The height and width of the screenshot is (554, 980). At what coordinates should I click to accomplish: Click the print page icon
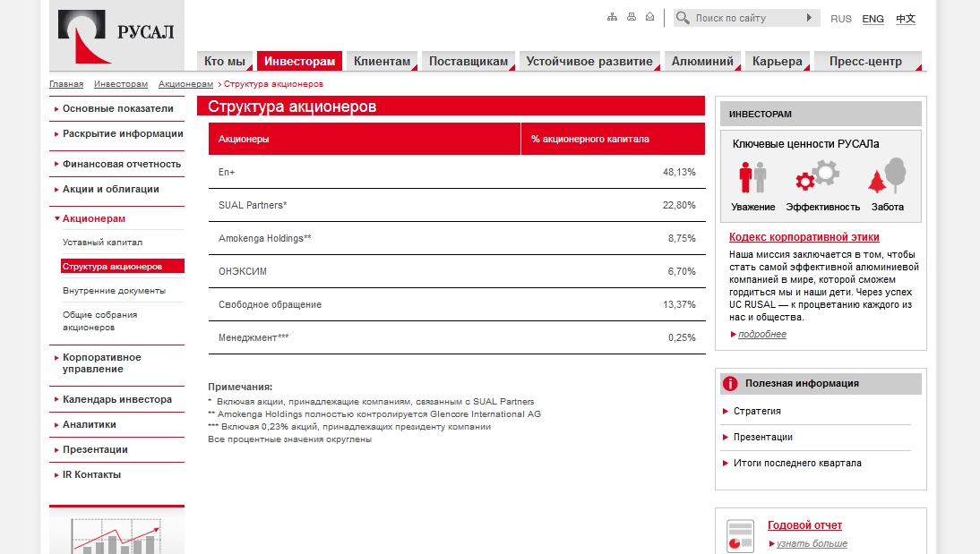tap(632, 17)
